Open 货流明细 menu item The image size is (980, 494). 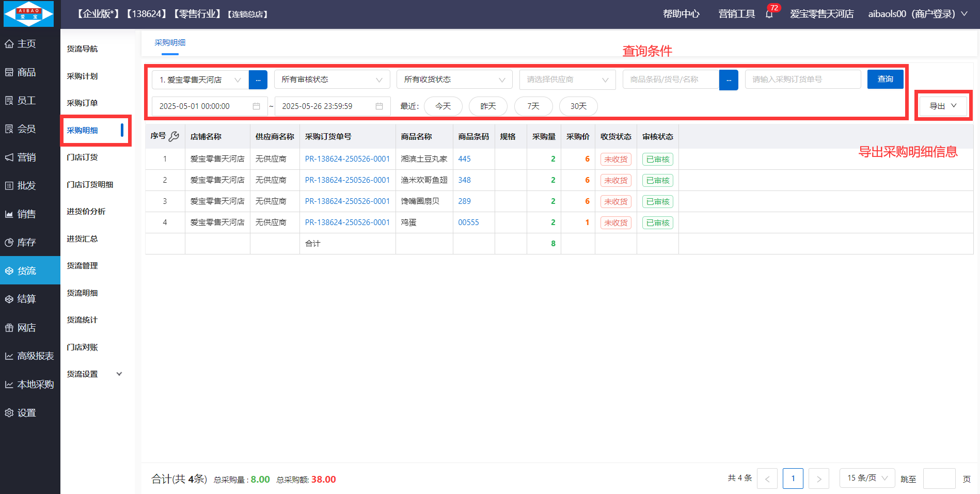pos(82,293)
